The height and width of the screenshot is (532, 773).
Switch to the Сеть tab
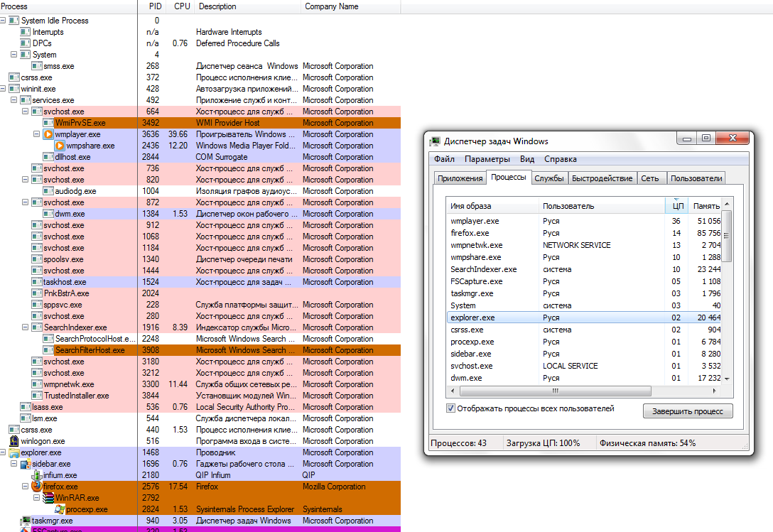click(650, 178)
